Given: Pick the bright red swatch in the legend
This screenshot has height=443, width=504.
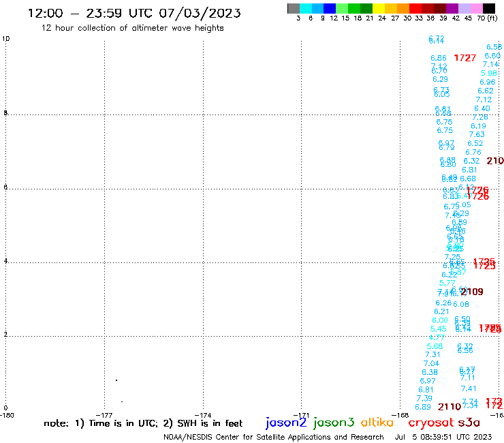Looking at the screenshot, I should pyautogui.click(x=415, y=8).
